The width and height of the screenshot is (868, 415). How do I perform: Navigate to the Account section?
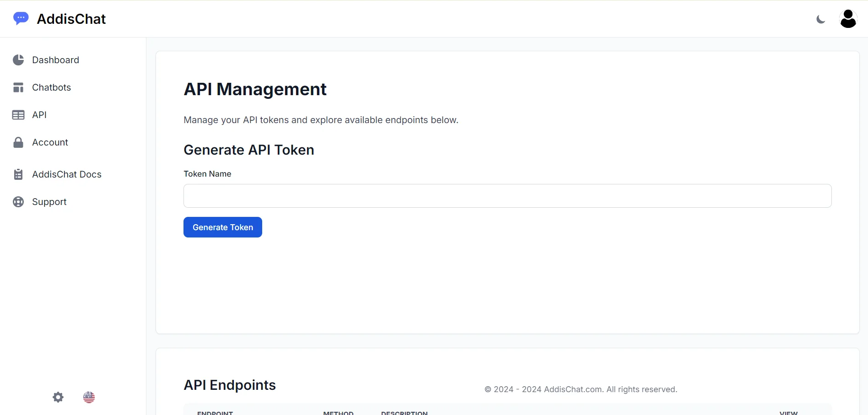[50, 142]
